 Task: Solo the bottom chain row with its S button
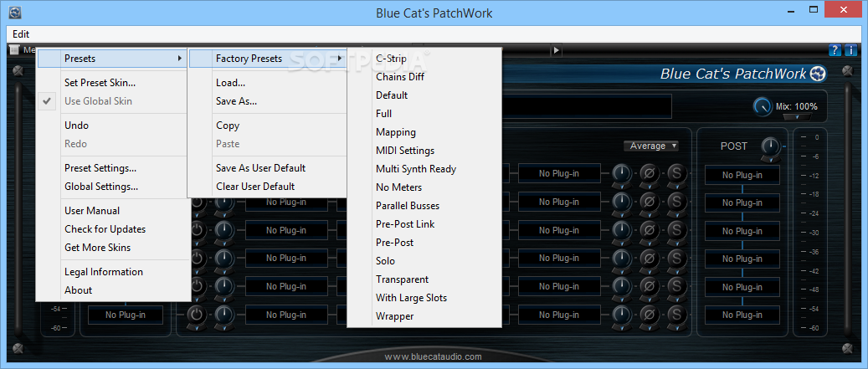tap(676, 315)
